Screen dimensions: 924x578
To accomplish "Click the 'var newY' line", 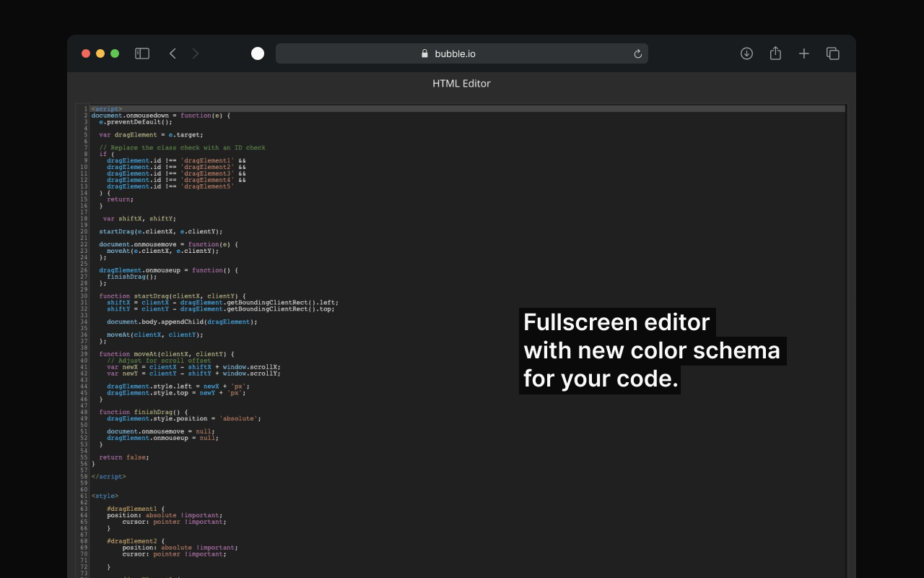I will 193,374.
